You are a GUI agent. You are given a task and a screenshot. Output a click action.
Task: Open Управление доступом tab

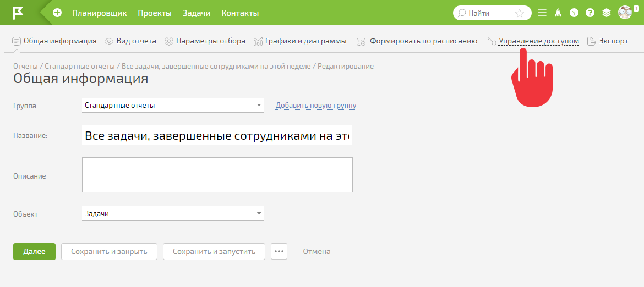(x=539, y=41)
